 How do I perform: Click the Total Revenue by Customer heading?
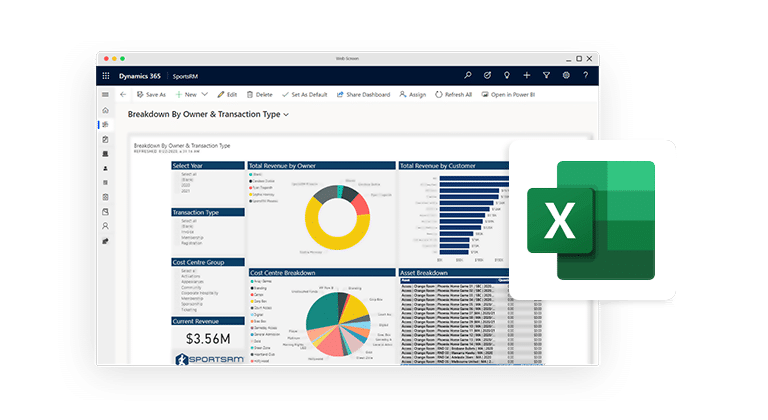click(x=438, y=166)
